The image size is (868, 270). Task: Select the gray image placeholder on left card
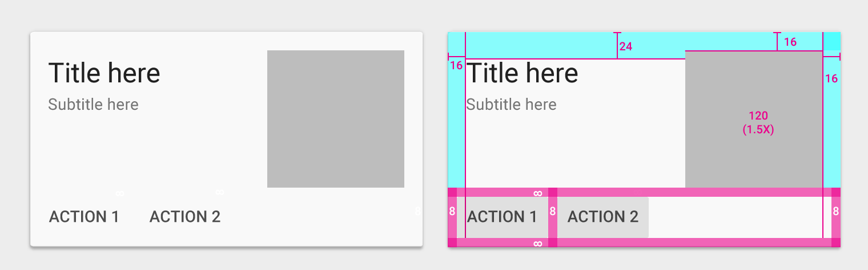[x=336, y=119]
